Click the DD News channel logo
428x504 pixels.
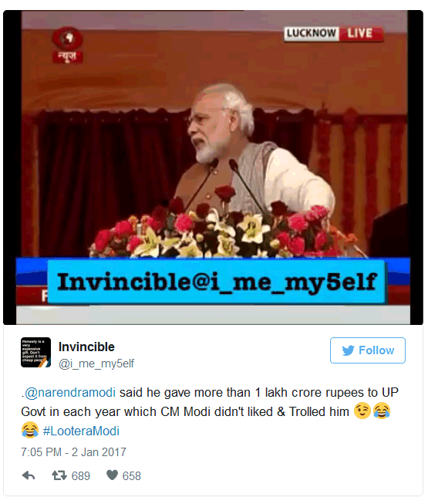coord(67,45)
